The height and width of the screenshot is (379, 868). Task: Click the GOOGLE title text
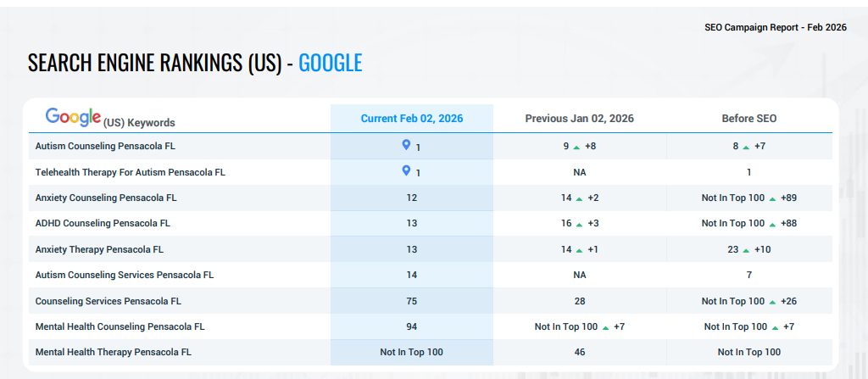(x=331, y=63)
